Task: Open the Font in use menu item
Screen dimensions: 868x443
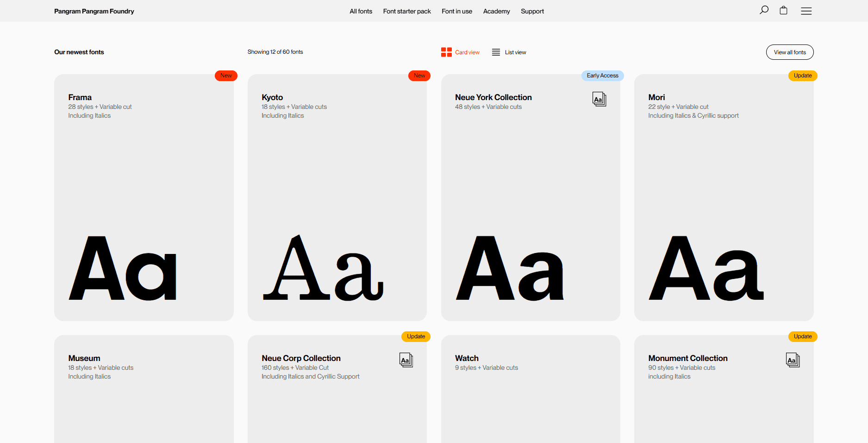Action: [457, 11]
